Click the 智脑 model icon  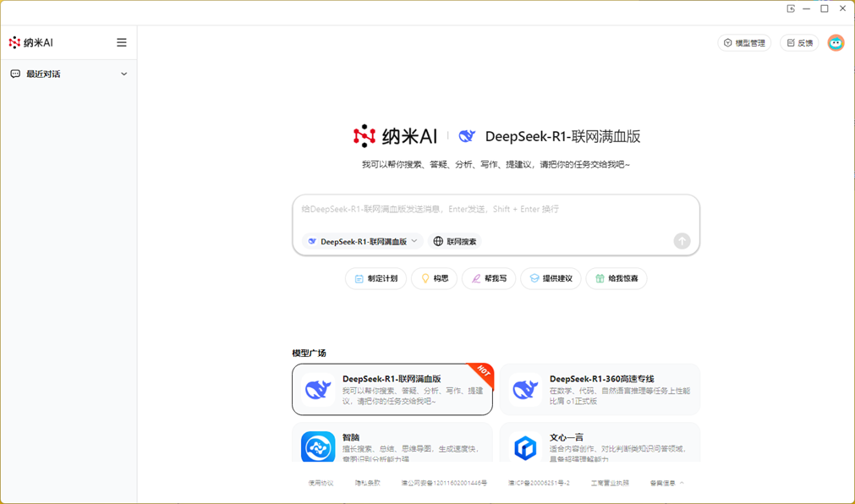318,446
